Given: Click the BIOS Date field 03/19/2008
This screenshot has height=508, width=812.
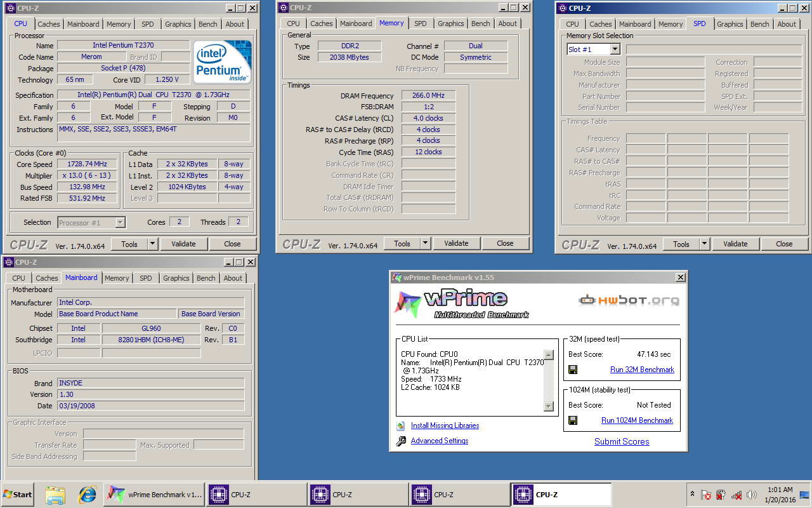Looking at the screenshot, I should pos(150,406).
